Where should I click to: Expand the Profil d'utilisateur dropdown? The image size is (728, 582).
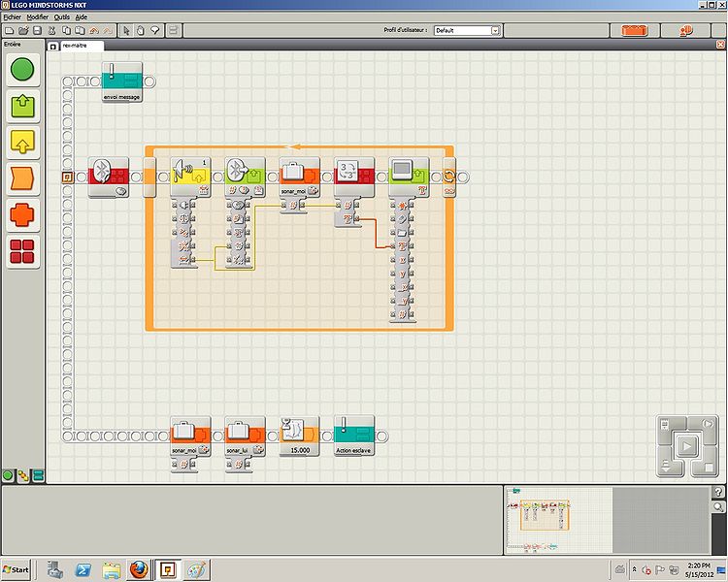(x=495, y=31)
